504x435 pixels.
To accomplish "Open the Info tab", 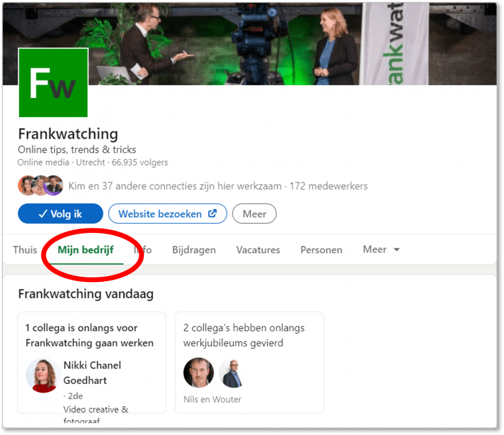I will [x=143, y=250].
